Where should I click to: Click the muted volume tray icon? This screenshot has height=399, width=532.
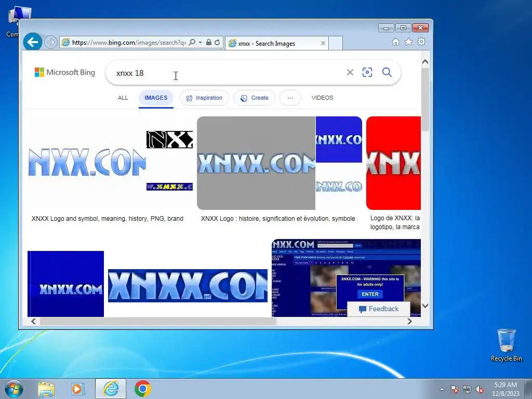(480, 389)
